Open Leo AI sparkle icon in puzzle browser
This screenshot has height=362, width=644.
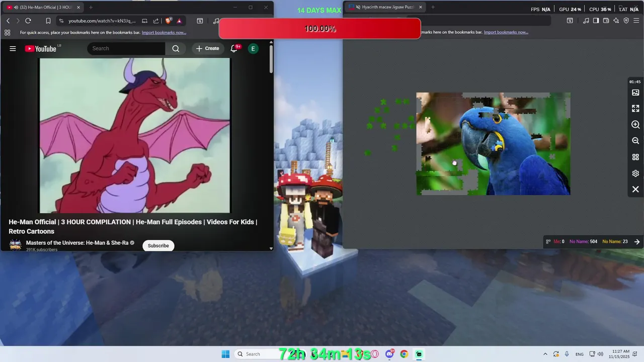click(x=616, y=21)
